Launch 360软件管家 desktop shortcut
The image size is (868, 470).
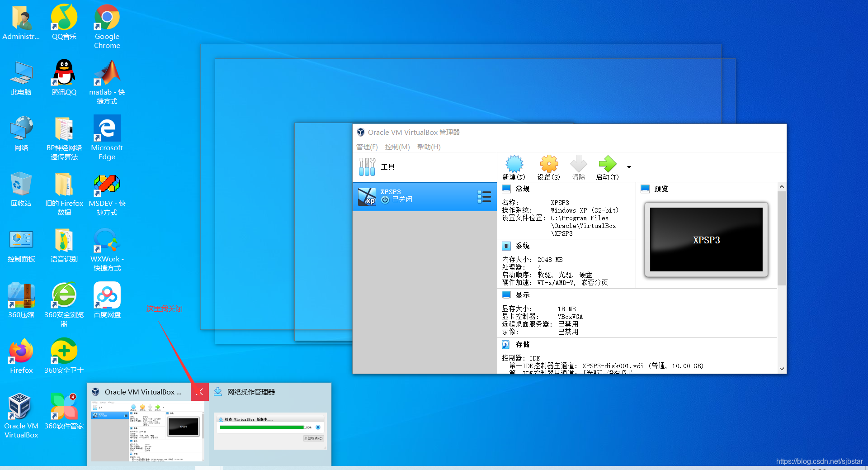(64, 412)
